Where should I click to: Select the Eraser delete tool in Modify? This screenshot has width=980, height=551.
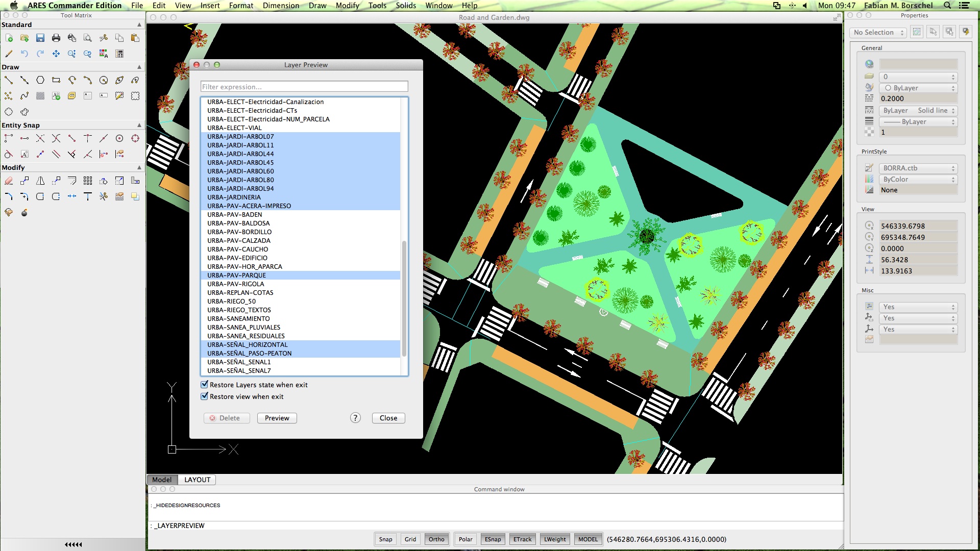point(9,181)
